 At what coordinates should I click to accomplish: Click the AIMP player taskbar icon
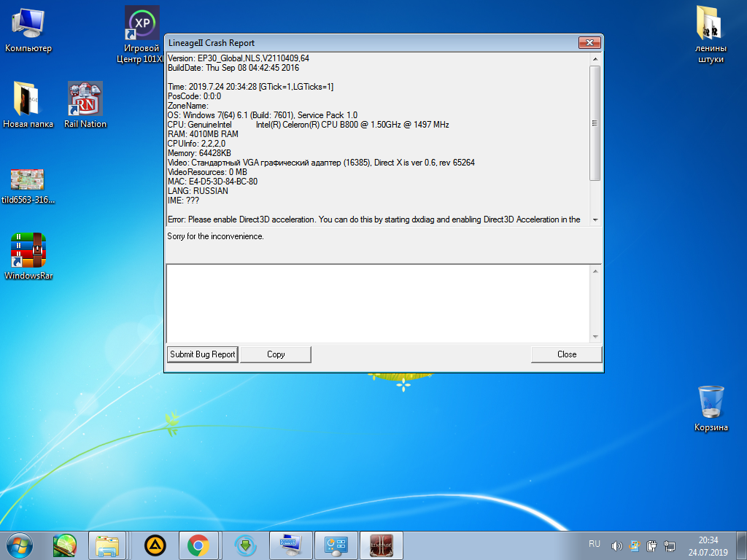(155, 545)
